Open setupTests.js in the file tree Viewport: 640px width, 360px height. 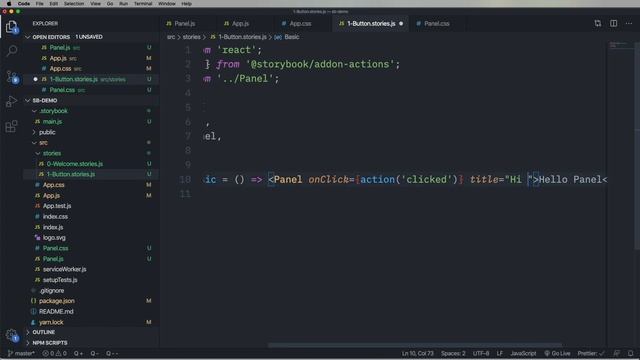pyautogui.click(x=60, y=280)
